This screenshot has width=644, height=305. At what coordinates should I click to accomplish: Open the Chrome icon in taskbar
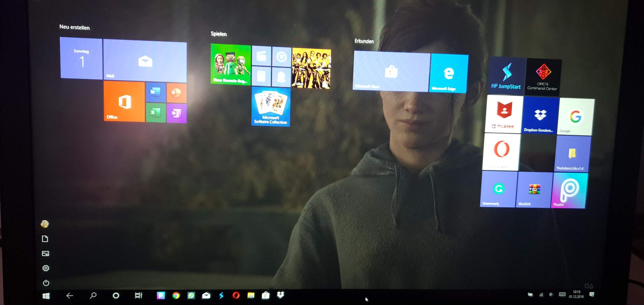176,295
